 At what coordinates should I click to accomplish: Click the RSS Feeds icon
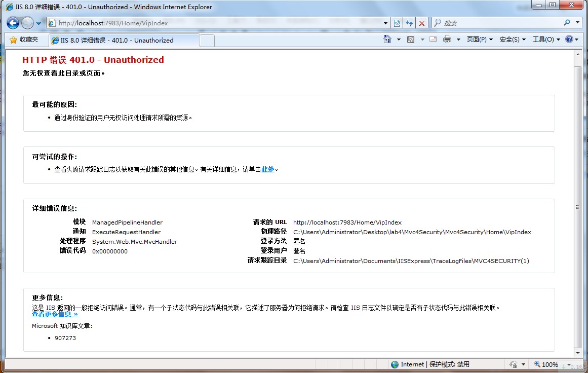point(411,40)
